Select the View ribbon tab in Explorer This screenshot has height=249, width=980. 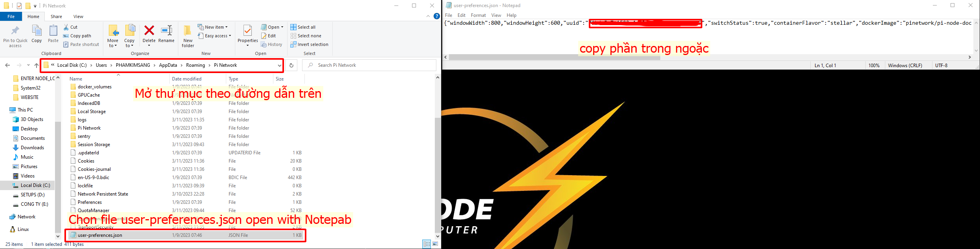pos(78,16)
